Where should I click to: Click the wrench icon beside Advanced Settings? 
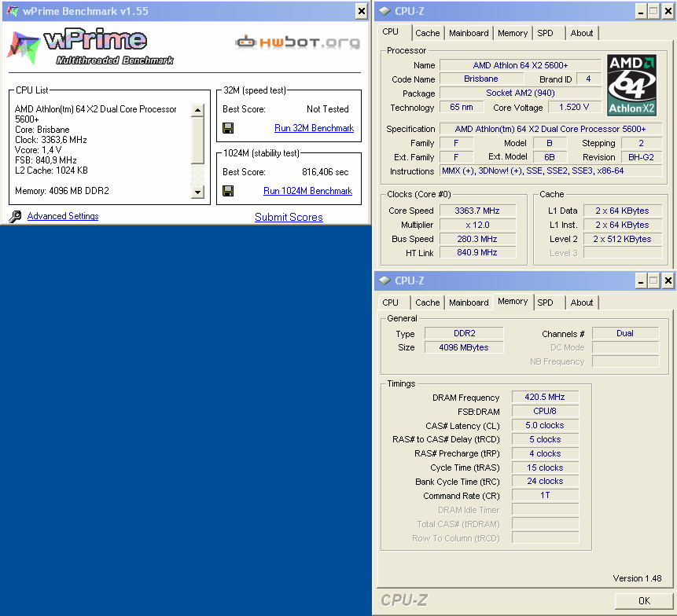tap(15, 216)
